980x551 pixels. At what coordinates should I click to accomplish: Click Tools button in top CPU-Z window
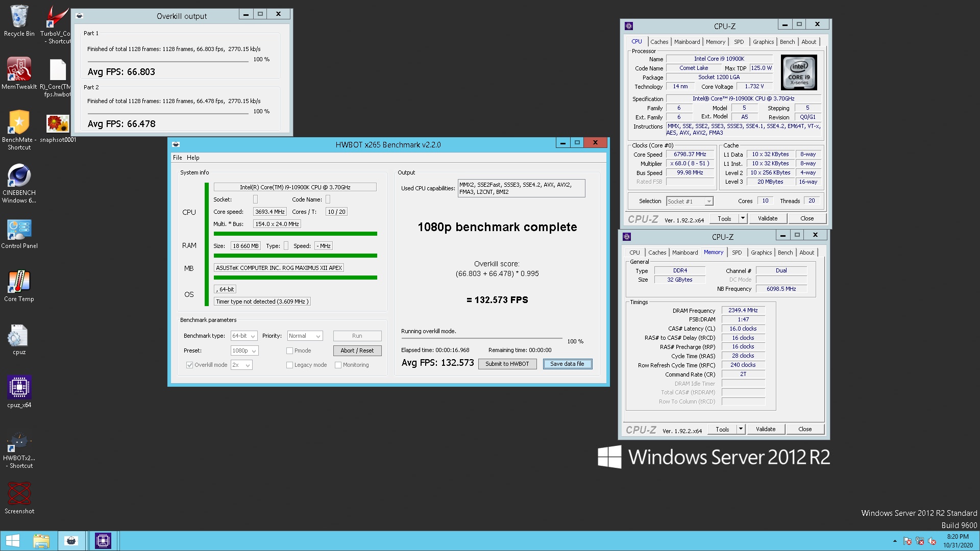(x=724, y=218)
